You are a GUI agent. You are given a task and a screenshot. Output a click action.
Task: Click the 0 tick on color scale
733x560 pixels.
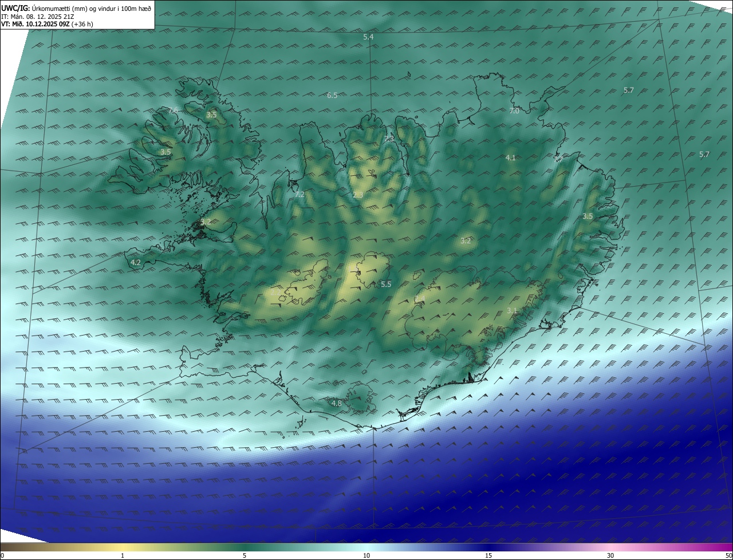click(2, 555)
